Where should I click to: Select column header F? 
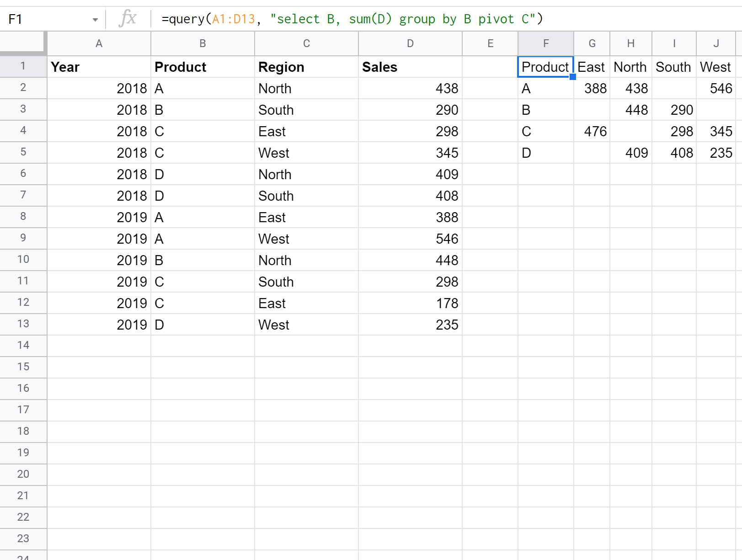point(545,43)
